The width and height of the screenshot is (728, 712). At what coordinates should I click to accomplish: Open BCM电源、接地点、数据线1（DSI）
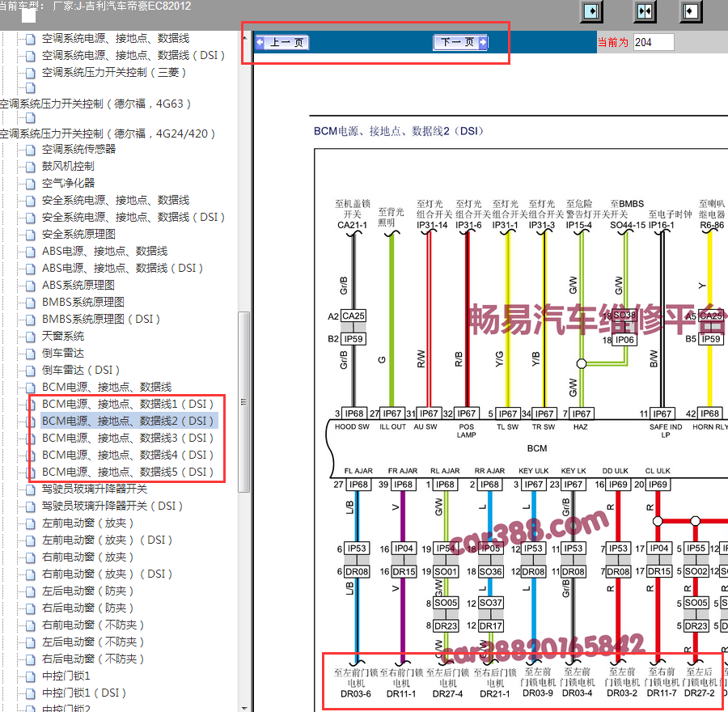pos(128,404)
